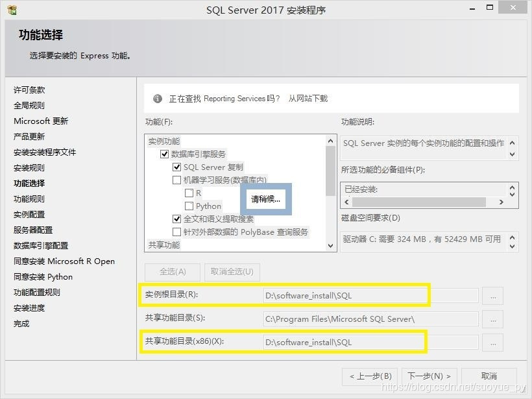The width and height of the screenshot is (532, 399).
Task: Check the R feature checkbox
Action: pyautogui.click(x=189, y=193)
